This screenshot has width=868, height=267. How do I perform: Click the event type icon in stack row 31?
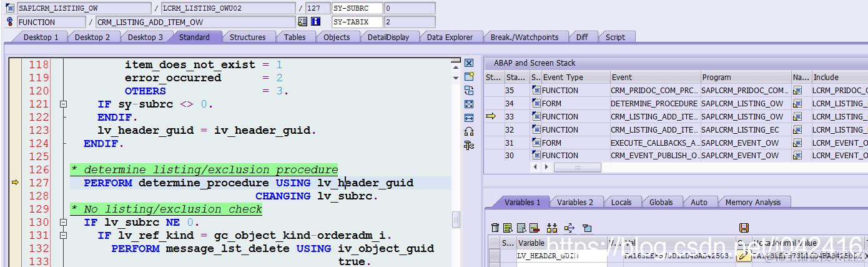[536, 143]
